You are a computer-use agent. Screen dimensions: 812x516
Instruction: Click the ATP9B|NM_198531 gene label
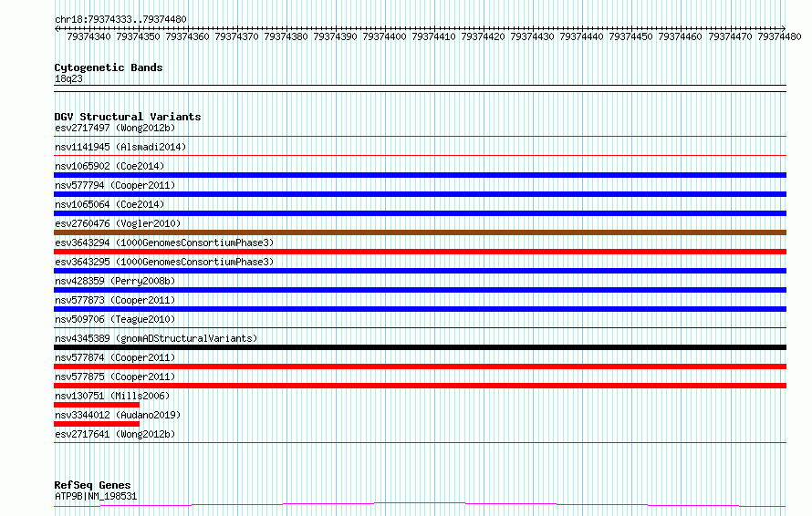pyautogui.click(x=96, y=496)
